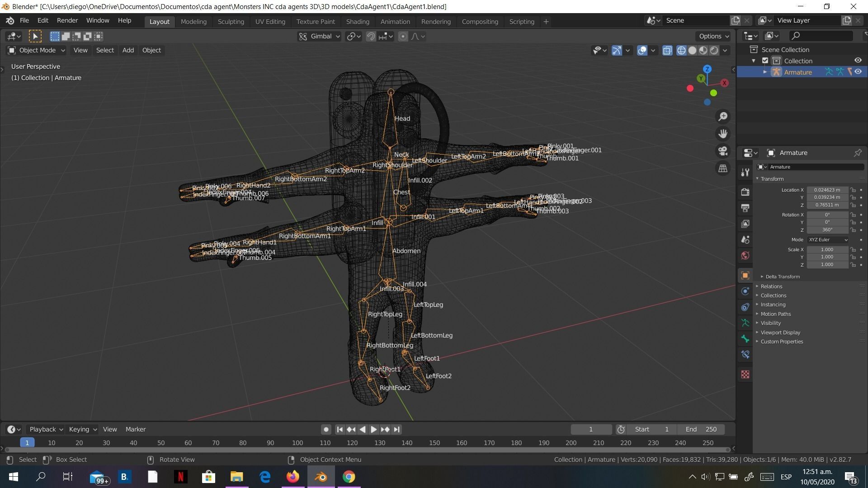Open the Render menu
Screen dimensions: 868x488
pos(67,21)
